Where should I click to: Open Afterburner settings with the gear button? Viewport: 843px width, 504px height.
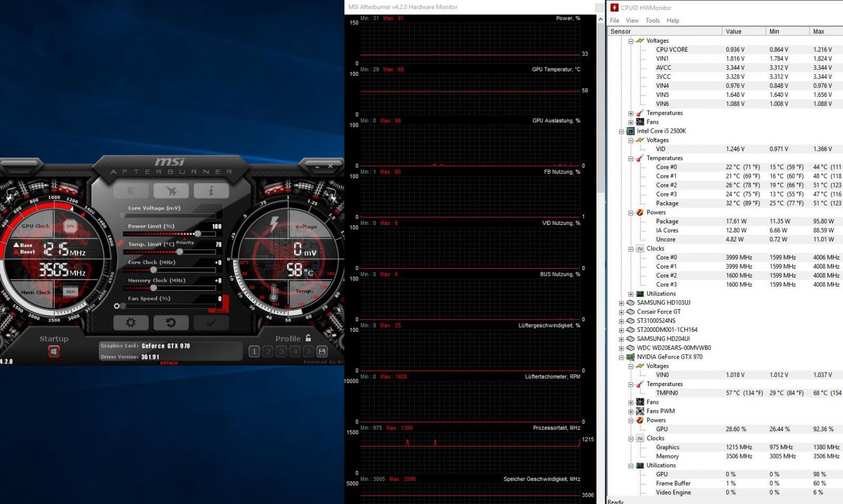pos(131,322)
